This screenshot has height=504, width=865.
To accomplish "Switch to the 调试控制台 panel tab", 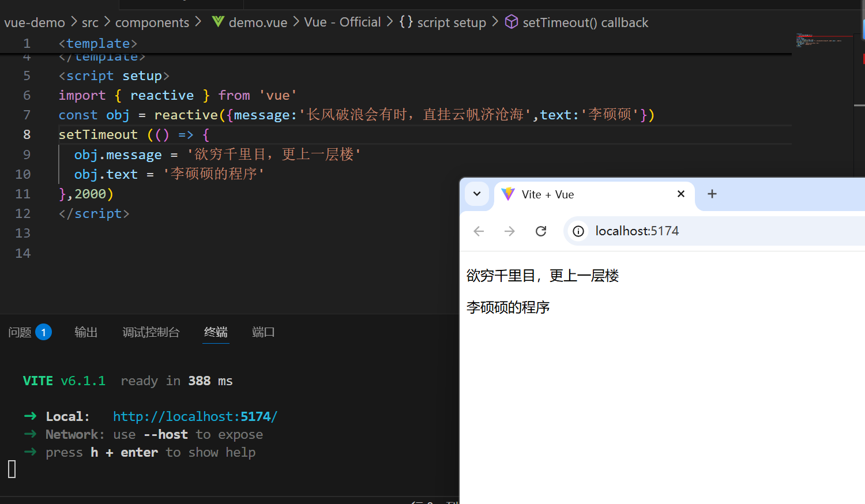I will coord(151,332).
